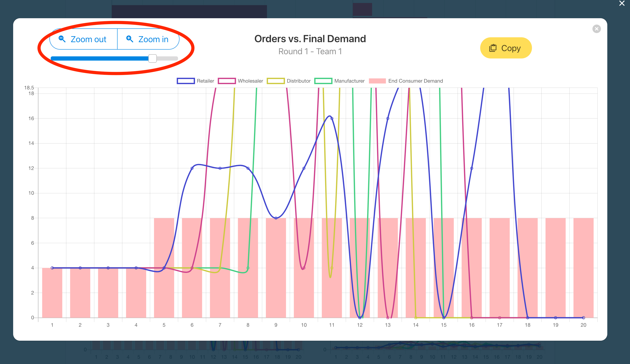Dismiss overlay using white X at top corner
The width and height of the screenshot is (630, 364).
pyautogui.click(x=622, y=3)
